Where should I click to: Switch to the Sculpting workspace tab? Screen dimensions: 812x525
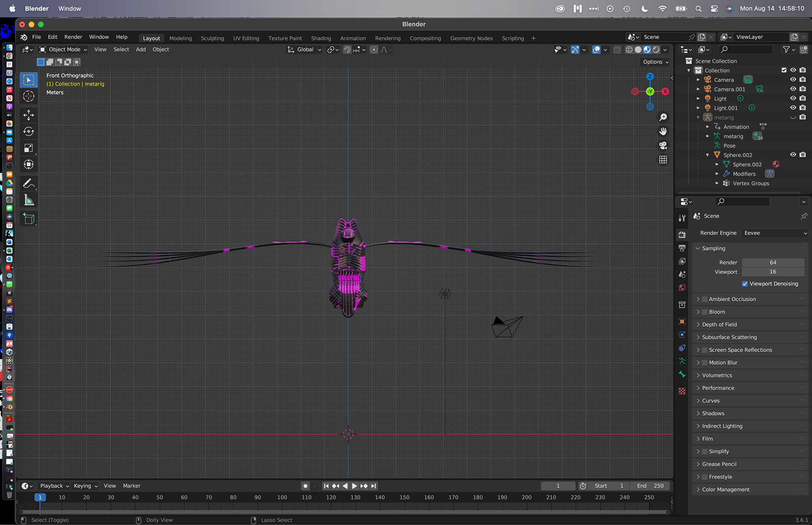click(212, 38)
